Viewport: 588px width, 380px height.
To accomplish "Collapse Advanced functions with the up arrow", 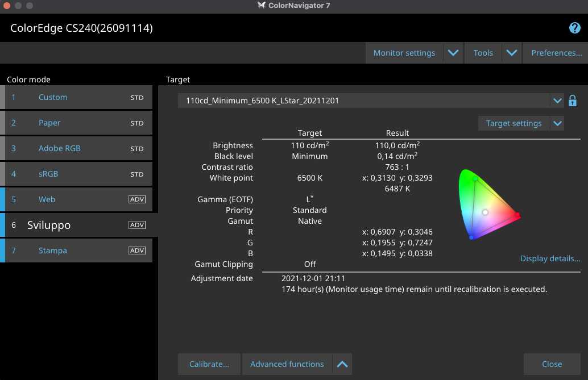I will pos(342,364).
